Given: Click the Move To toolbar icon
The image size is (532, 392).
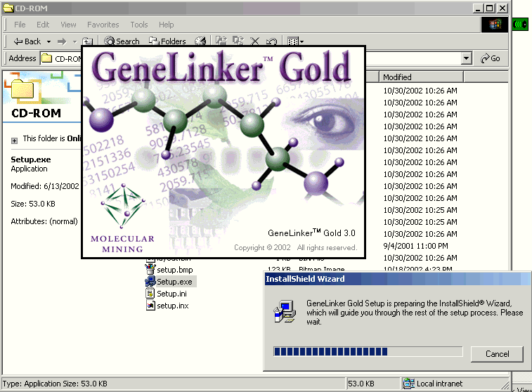Looking at the screenshot, I should 221,41.
